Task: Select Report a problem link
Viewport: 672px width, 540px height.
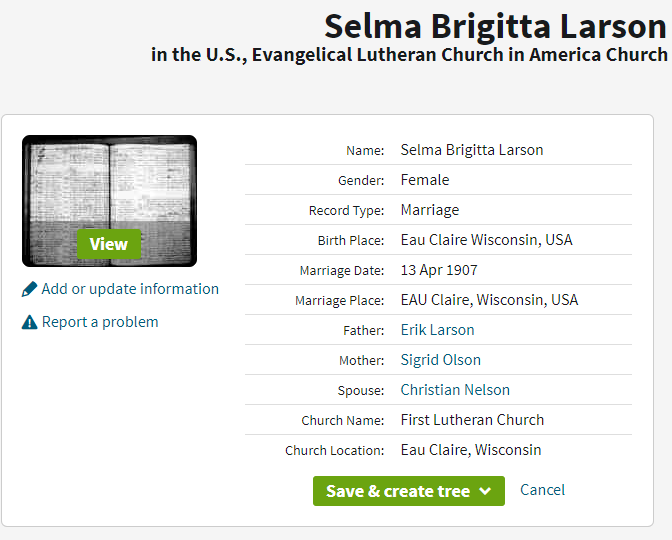Action: (100, 322)
